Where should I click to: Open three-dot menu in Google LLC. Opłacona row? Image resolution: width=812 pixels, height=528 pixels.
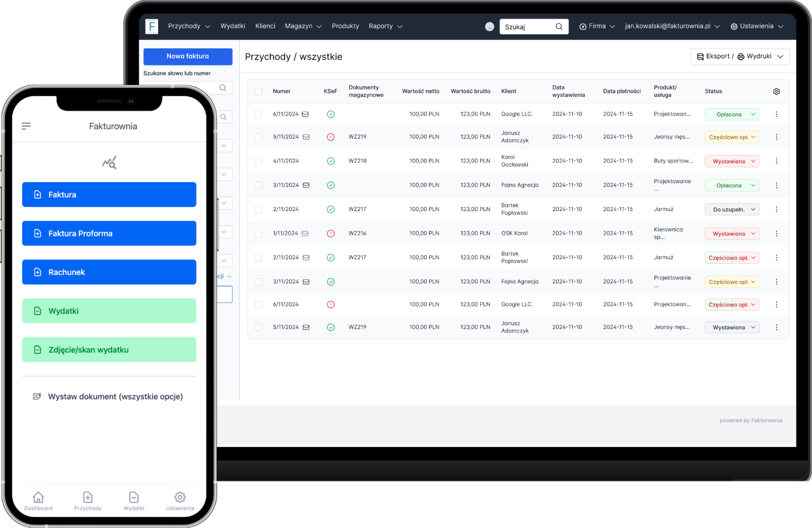pyautogui.click(x=776, y=114)
